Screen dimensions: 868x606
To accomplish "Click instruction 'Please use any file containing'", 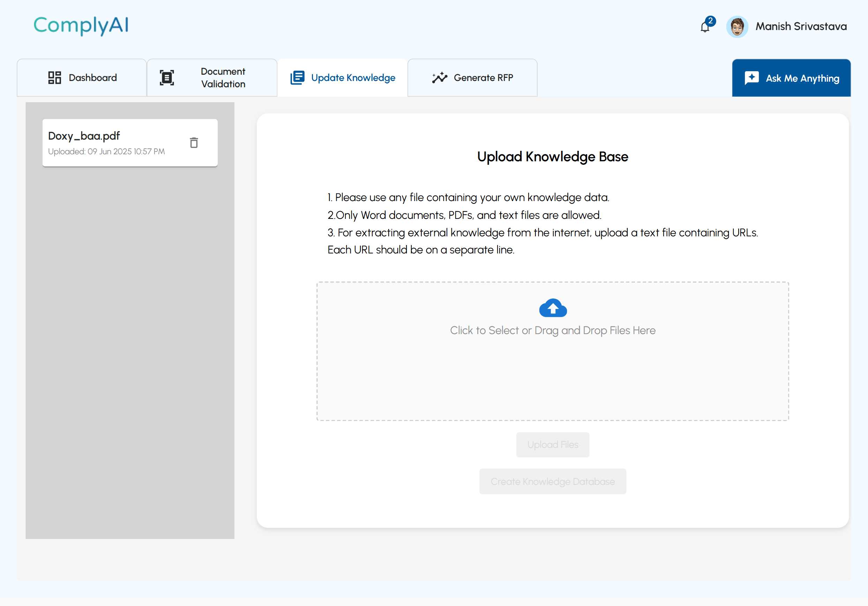I will (x=469, y=198).
